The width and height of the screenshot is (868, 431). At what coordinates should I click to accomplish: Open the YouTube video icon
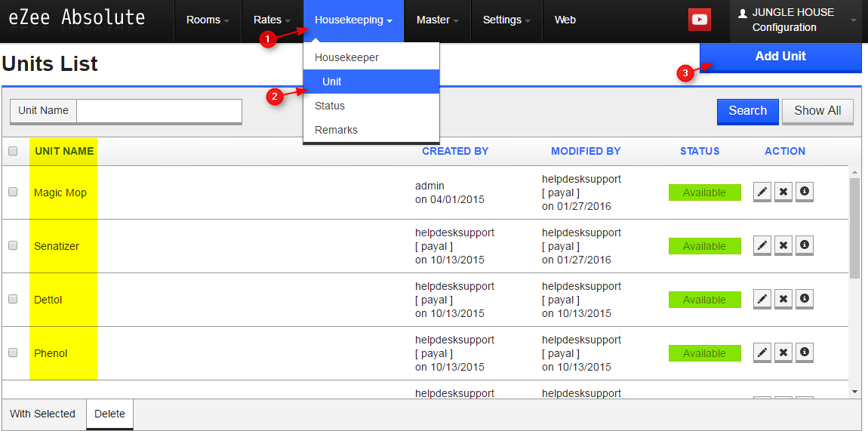[700, 20]
